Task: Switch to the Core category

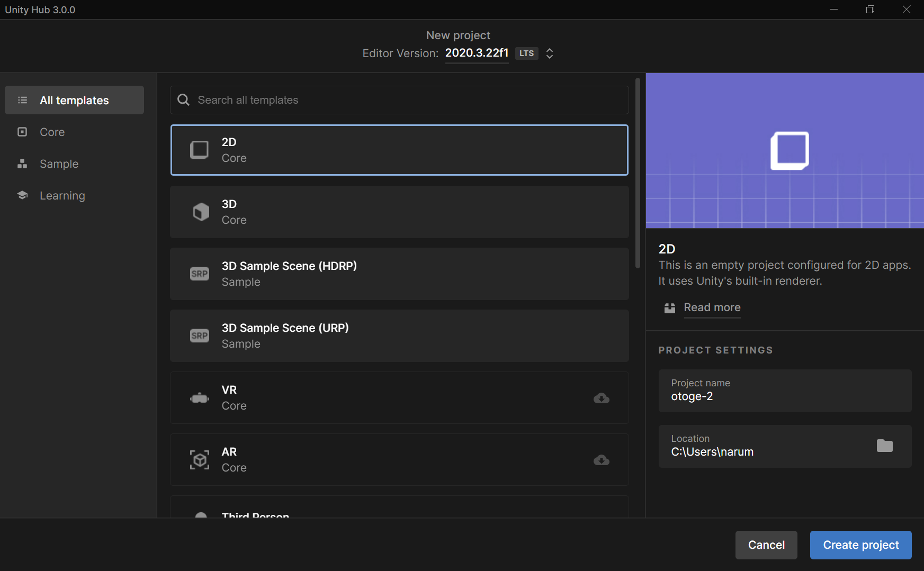Action: pyautogui.click(x=74, y=132)
